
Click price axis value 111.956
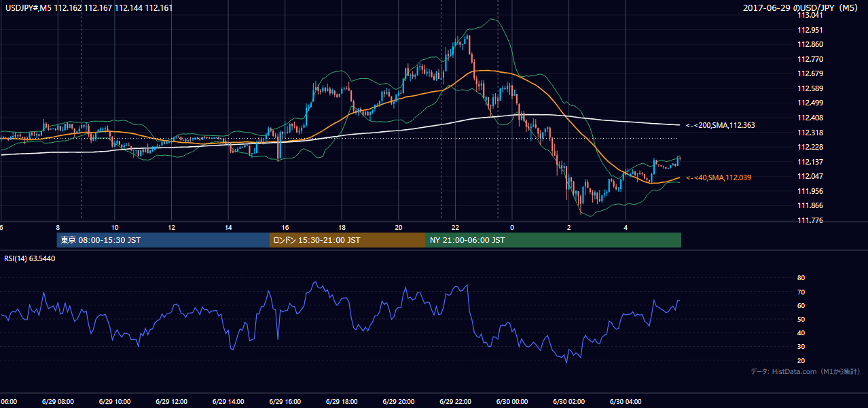click(811, 191)
